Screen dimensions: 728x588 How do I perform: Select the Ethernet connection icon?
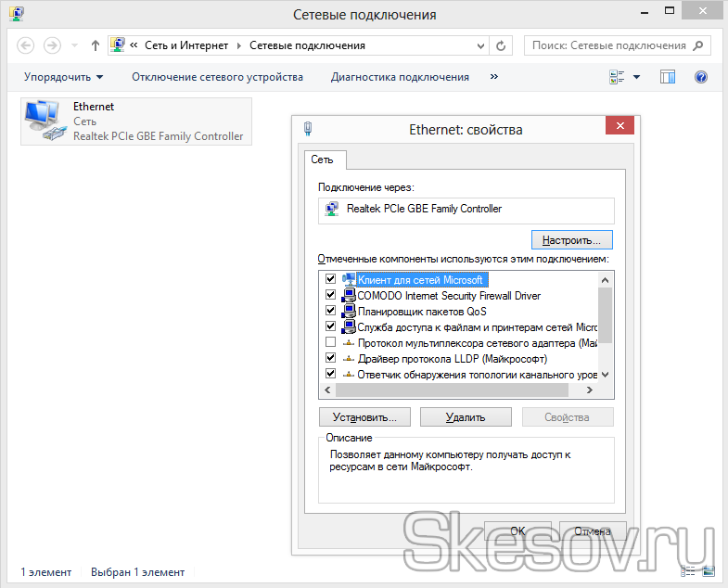tap(45, 121)
